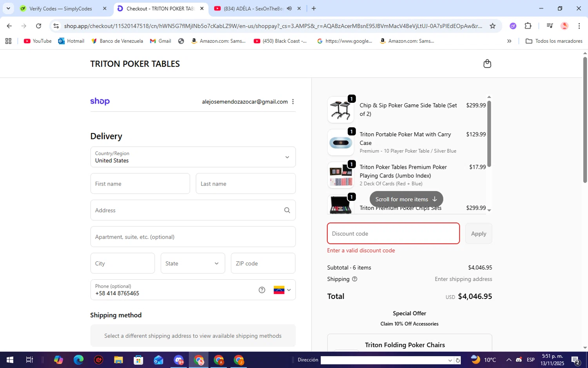Open the bookmarks apps grid icon
The height and width of the screenshot is (368, 588).
coord(8,41)
